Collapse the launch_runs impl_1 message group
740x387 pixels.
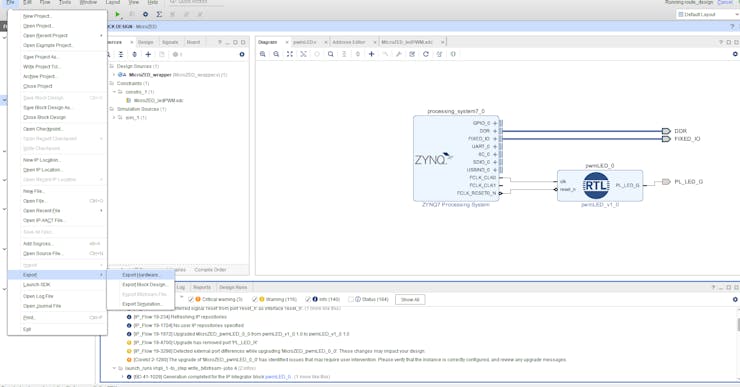pos(114,368)
